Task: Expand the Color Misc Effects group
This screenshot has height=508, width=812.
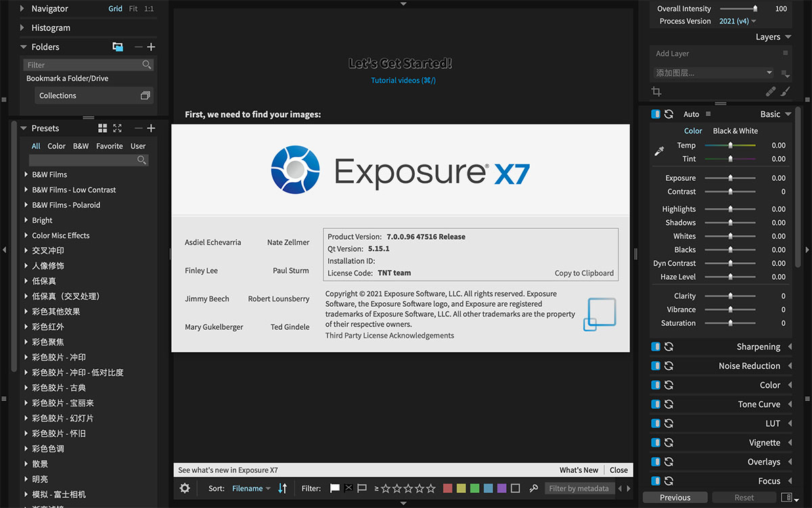Action: (26, 236)
